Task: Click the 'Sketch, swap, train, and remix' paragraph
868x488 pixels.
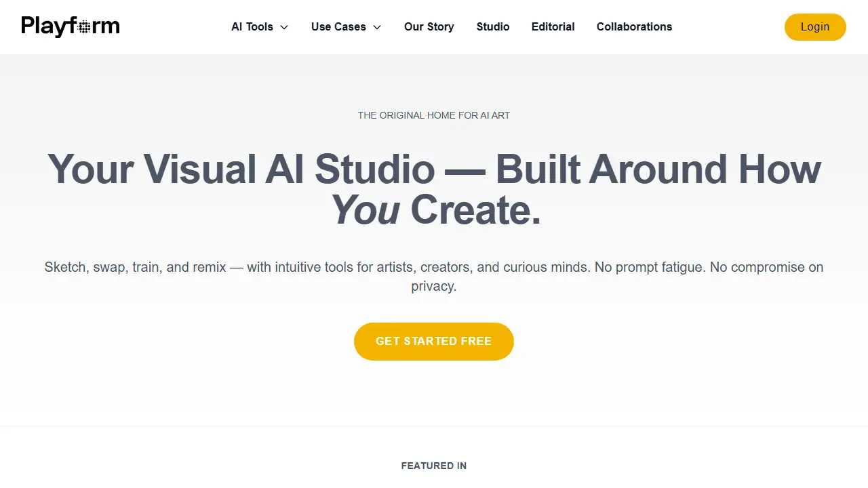Action: point(434,277)
